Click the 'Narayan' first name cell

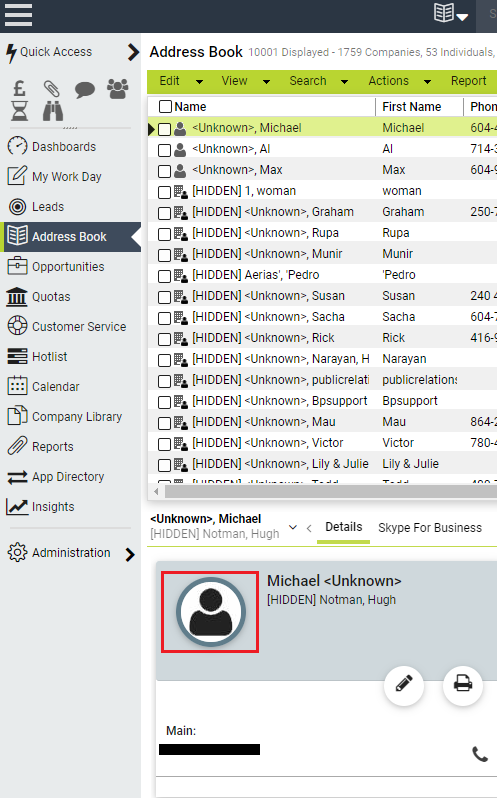[404, 359]
